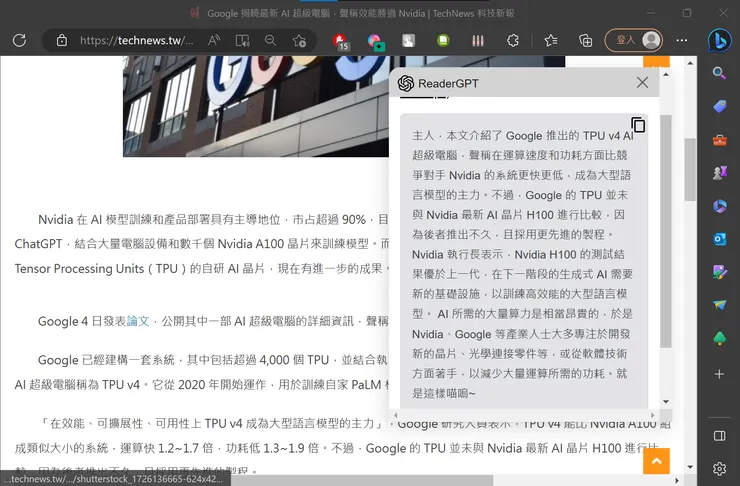740x486 pixels.
Task: Open Bing chat sidebar icon
Action: (x=719, y=41)
